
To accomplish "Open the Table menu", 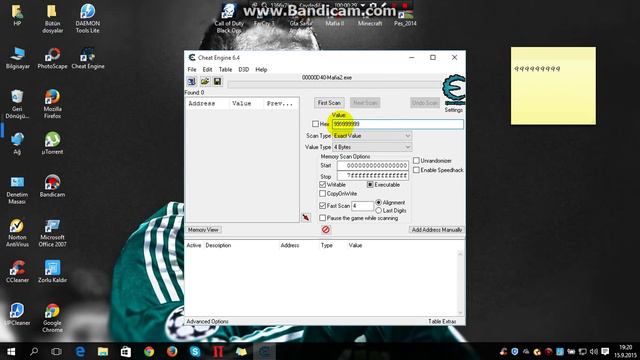I will 225,69.
